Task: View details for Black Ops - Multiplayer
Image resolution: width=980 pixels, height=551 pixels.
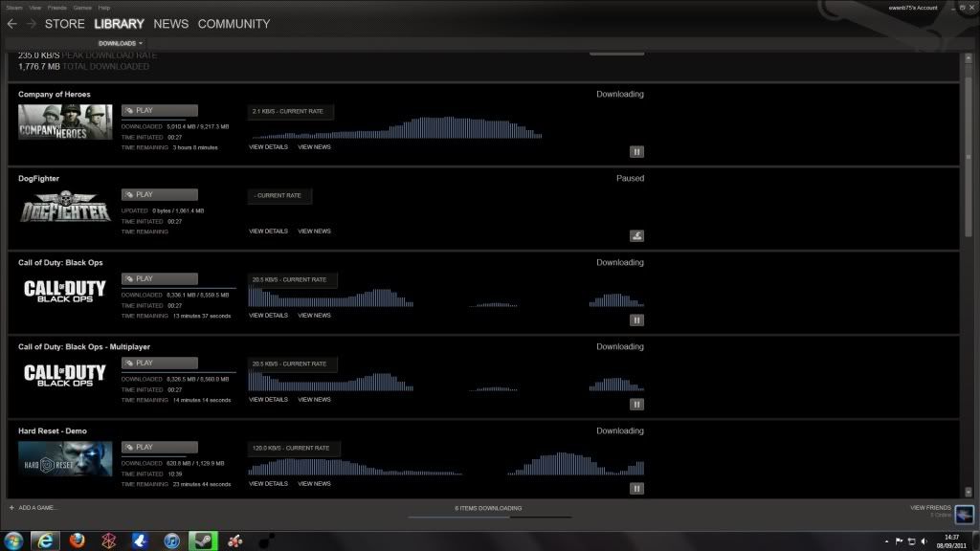Action: [x=268, y=400]
